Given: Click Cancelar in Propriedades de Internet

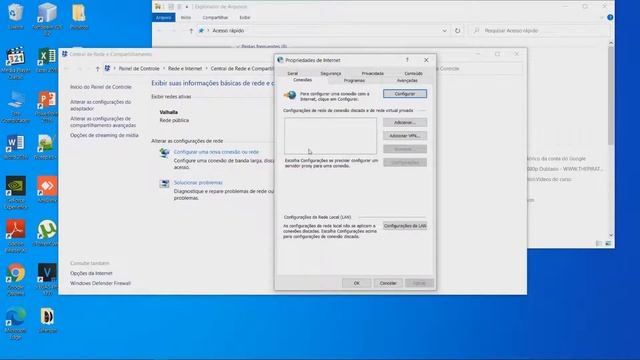Looking at the screenshot, I should coord(388,283).
